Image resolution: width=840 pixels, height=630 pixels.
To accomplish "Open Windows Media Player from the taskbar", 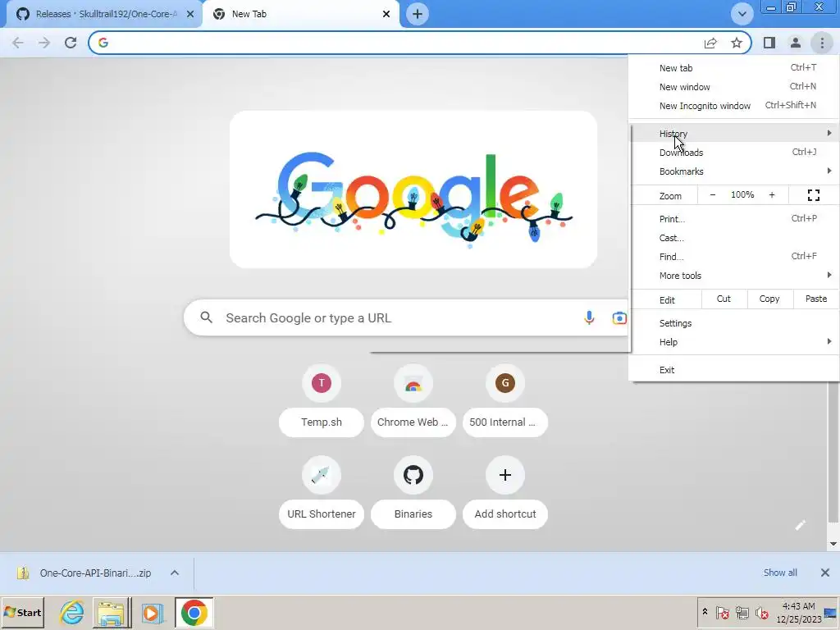I will click(x=153, y=612).
